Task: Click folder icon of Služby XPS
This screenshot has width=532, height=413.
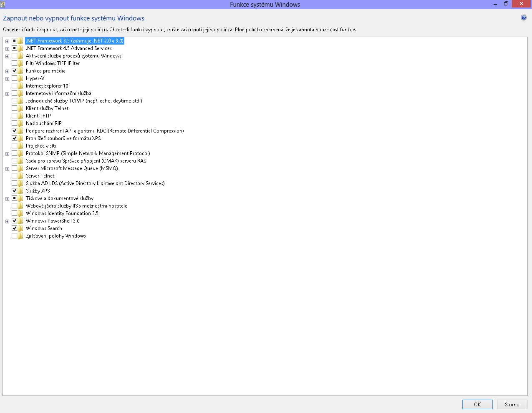Action: tap(20, 191)
